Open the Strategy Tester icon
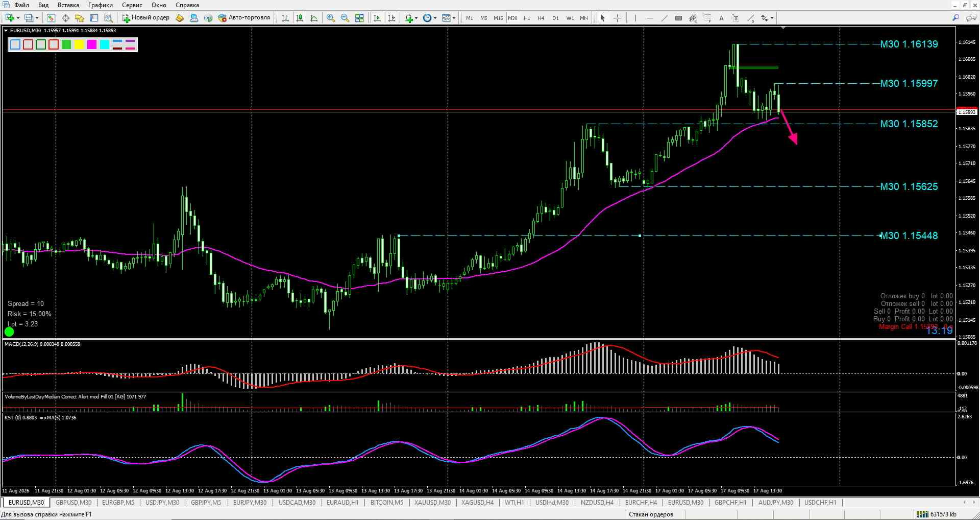The height and width of the screenshot is (520, 980). click(x=108, y=18)
